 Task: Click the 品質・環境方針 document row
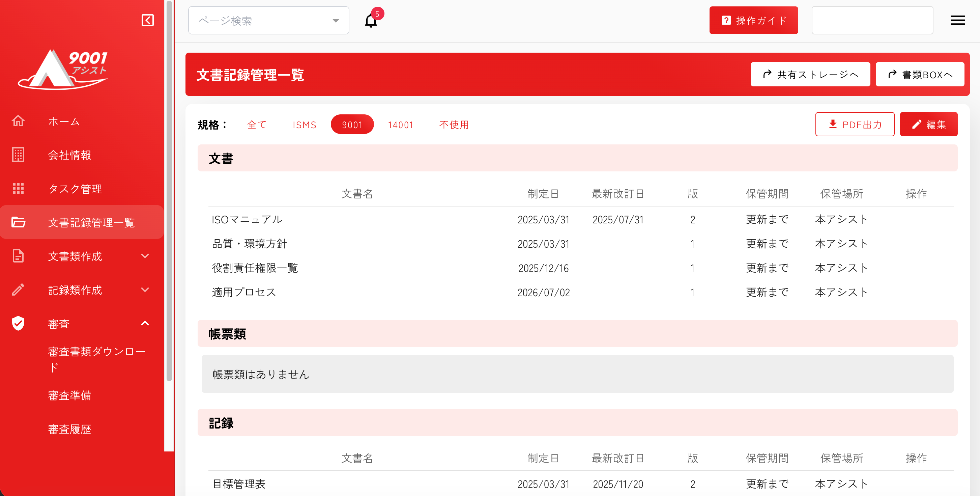(x=581, y=244)
